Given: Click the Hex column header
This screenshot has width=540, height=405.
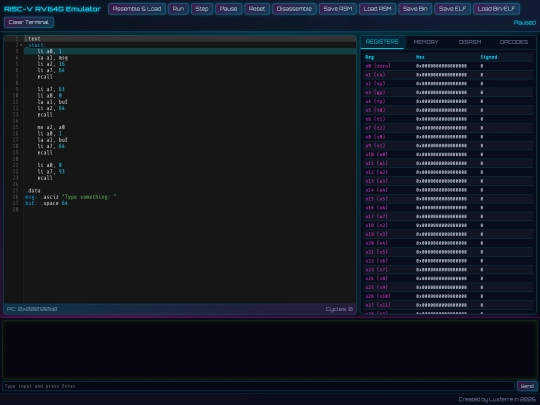Looking at the screenshot, I should pos(420,57).
